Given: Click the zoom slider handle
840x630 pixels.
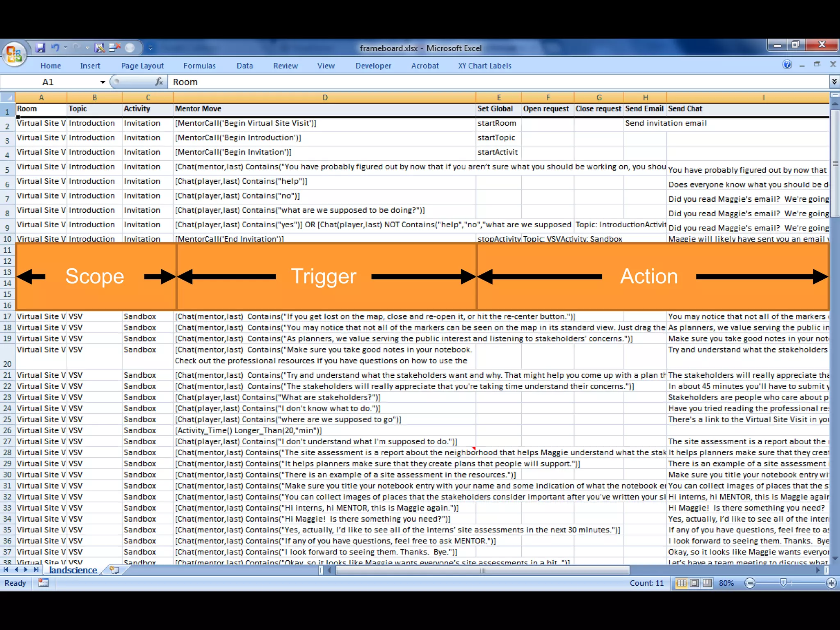Looking at the screenshot, I should click(783, 583).
